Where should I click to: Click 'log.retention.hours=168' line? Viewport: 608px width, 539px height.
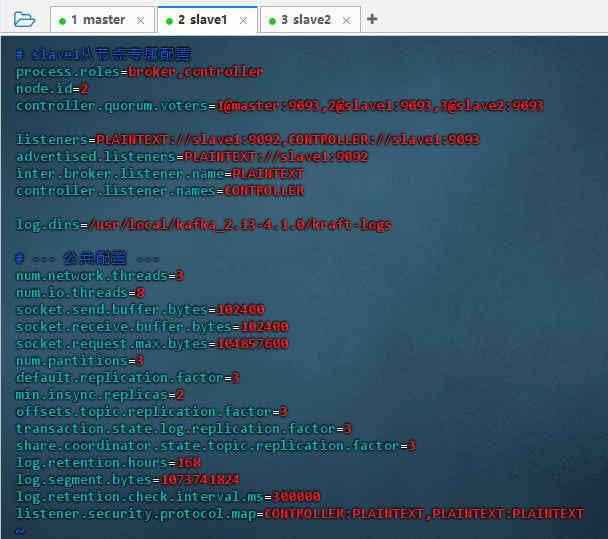[x=108, y=463]
